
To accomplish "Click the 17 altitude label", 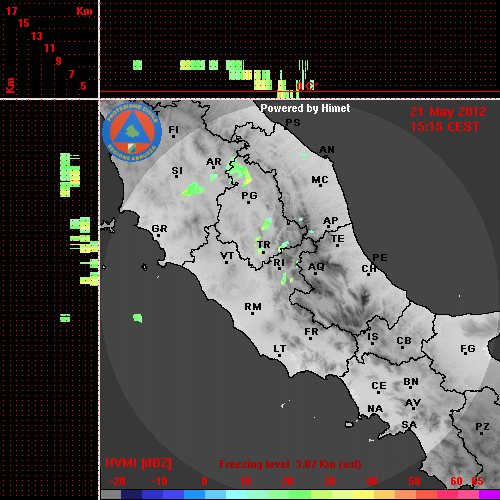I will (x=11, y=11).
